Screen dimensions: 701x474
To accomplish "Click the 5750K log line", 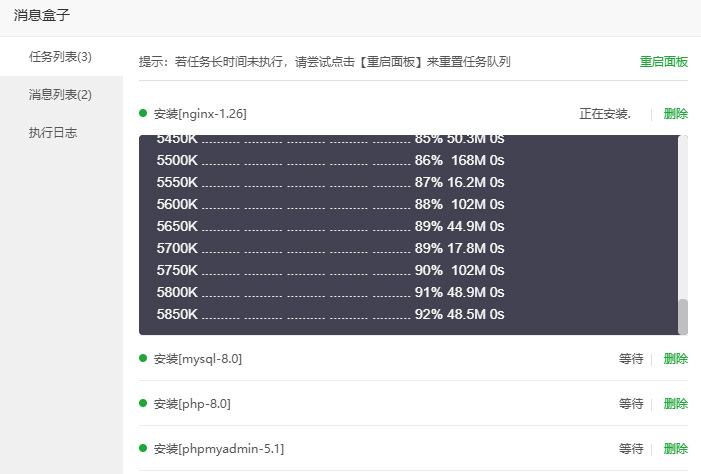I will pyautogui.click(x=330, y=270).
